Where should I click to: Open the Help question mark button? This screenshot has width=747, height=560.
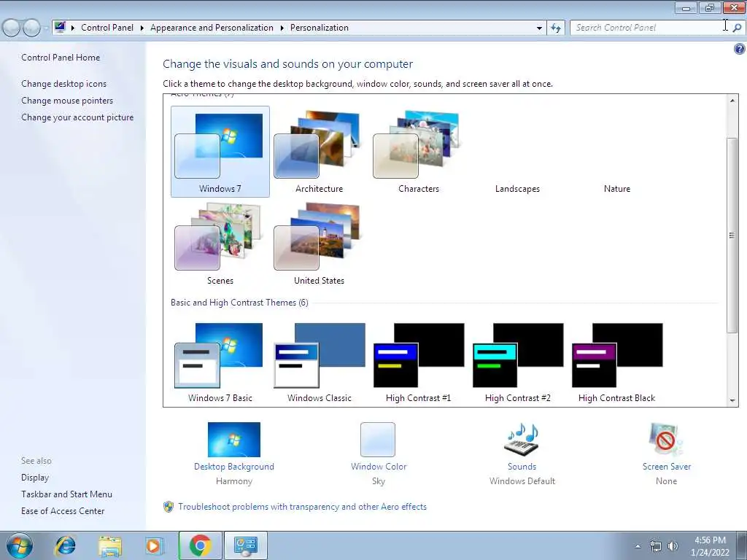740,49
